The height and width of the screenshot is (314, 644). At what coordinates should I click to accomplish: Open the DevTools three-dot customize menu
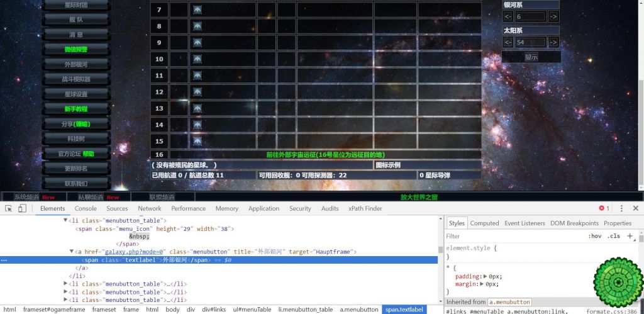pyautogui.click(x=621, y=208)
